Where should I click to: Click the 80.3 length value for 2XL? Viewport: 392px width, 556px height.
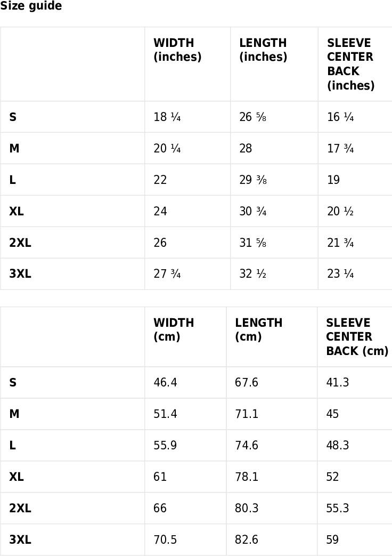click(246, 508)
